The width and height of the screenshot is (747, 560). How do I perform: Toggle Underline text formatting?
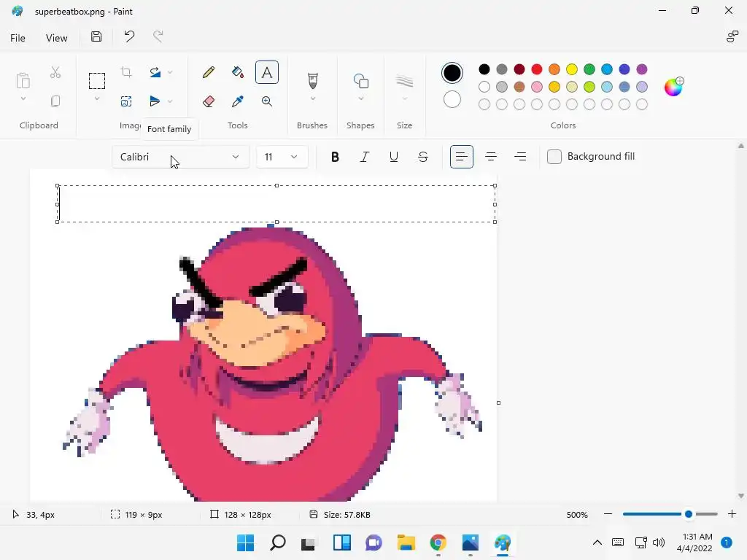click(393, 157)
